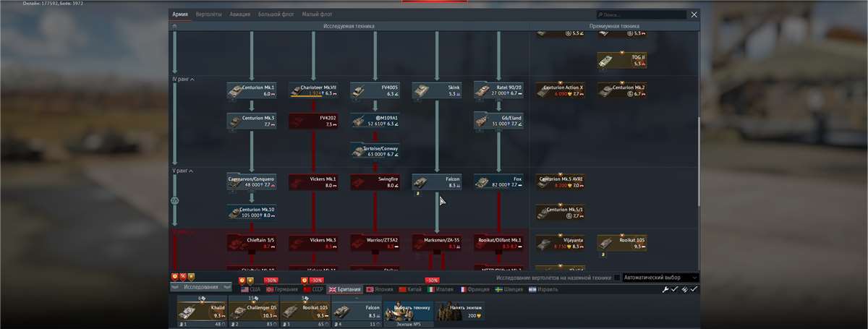This screenshot has width=868, height=329.
Task: Select the Chieftain 3/5 group card
Action: click(252, 243)
